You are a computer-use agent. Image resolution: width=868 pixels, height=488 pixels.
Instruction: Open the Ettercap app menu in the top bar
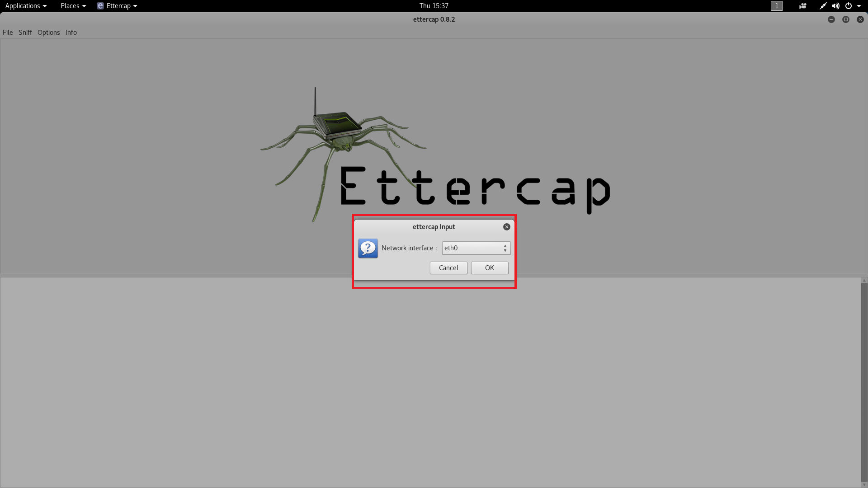pos(117,6)
